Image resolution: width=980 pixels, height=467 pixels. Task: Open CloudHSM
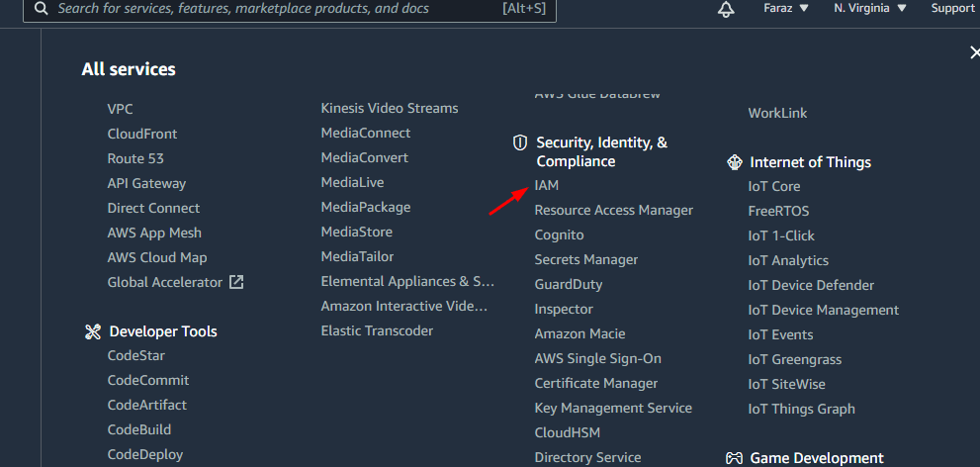(x=567, y=432)
